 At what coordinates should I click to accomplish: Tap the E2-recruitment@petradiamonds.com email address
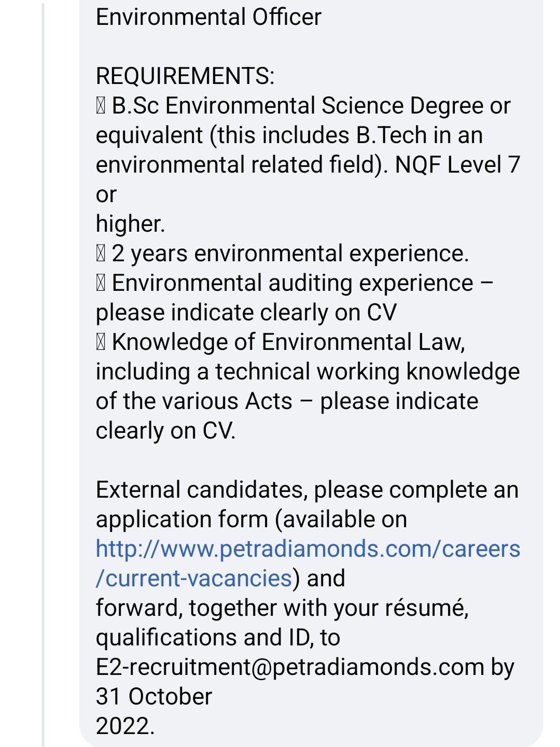tap(290, 667)
